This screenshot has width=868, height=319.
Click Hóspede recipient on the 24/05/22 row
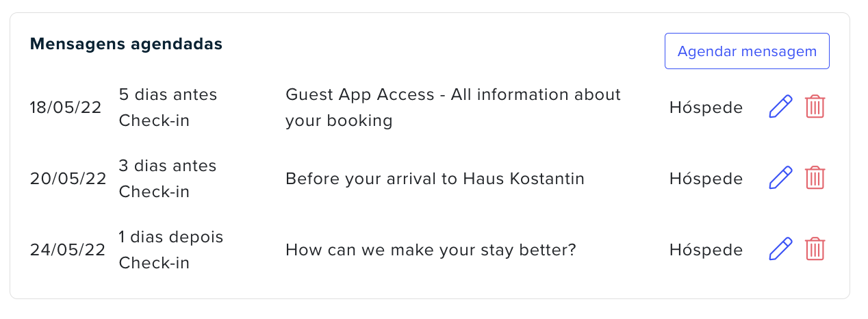pyautogui.click(x=706, y=250)
